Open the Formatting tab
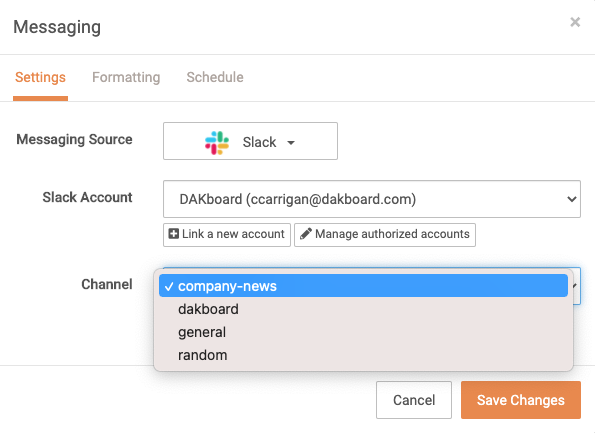 [126, 77]
